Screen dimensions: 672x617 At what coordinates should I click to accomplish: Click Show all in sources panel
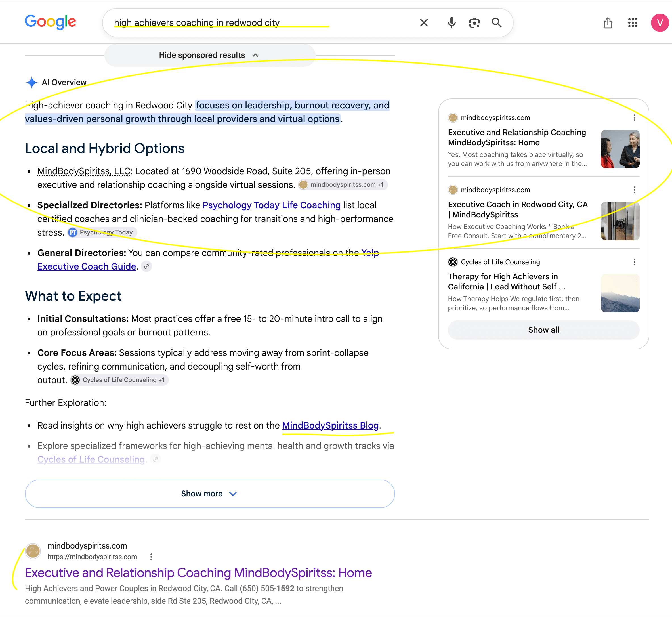coord(543,330)
